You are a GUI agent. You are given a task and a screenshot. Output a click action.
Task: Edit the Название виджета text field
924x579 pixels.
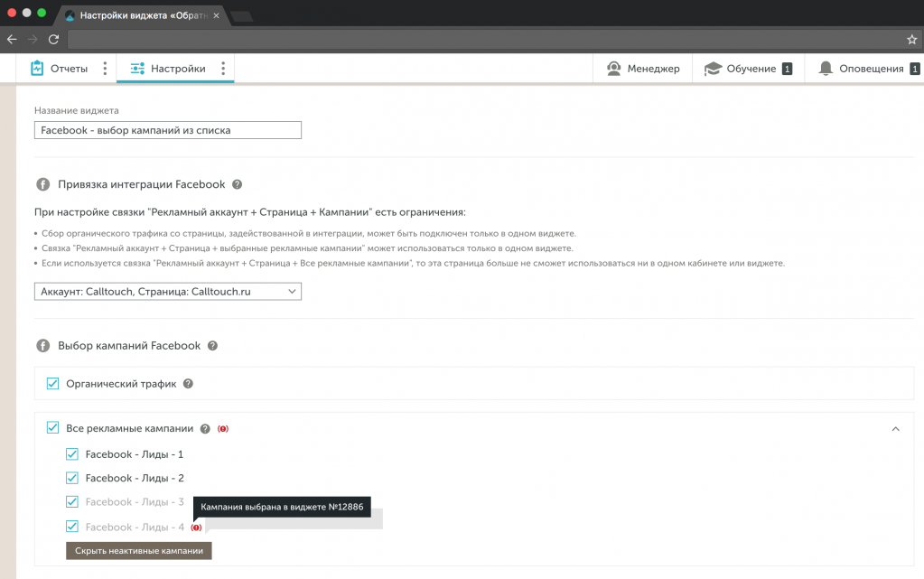(x=168, y=130)
